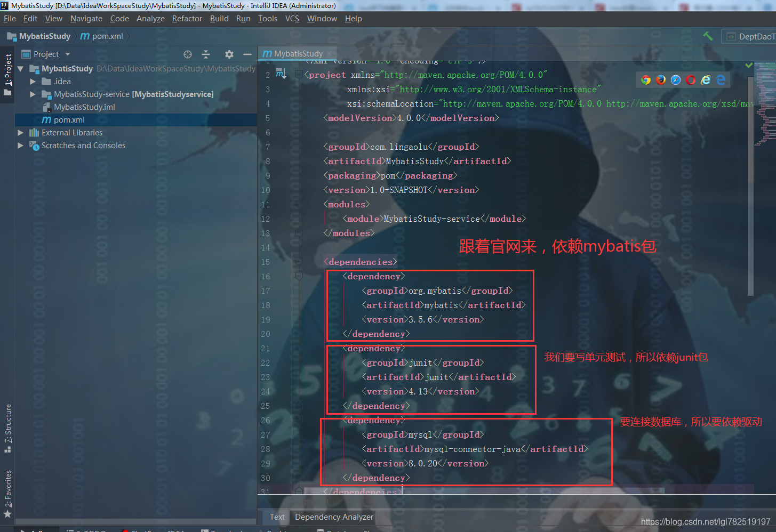Image resolution: width=776 pixels, height=532 pixels.
Task: Open the VCS menu
Action: point(292,19)
